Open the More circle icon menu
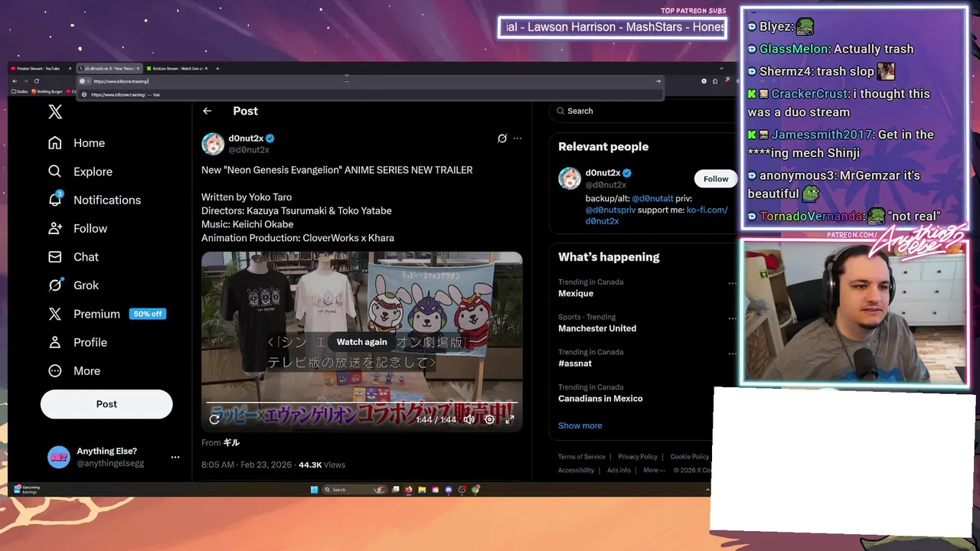The width and height of the screenshot is (980, 551). pos(55,370)
